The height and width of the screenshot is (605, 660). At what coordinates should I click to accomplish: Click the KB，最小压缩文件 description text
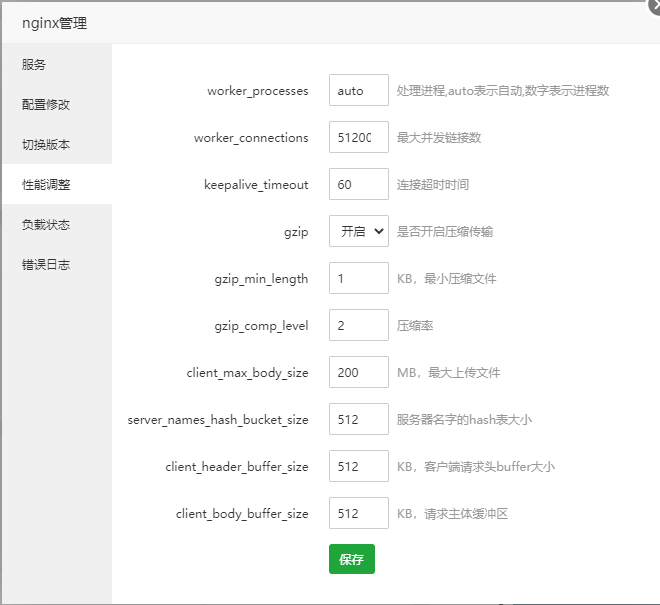[x=447, y=278]
